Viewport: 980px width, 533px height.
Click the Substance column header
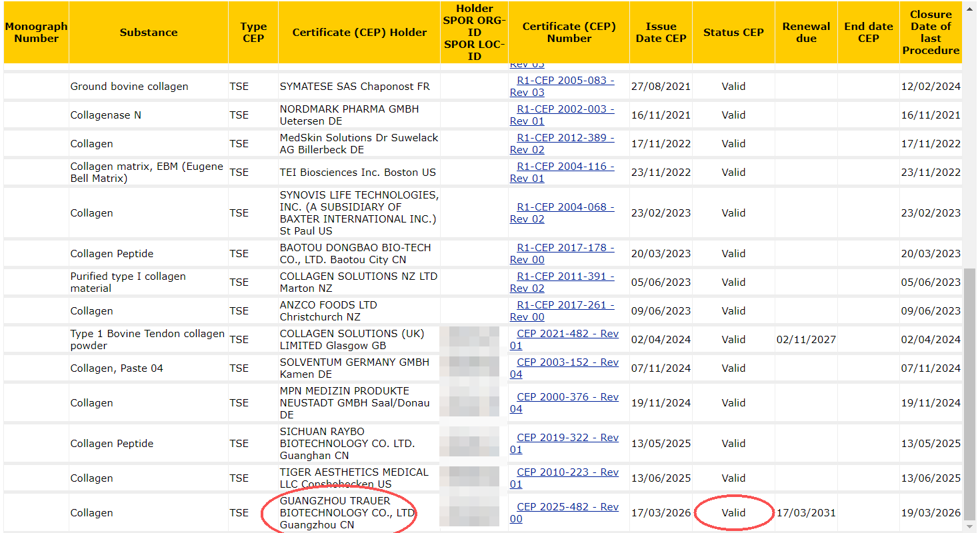(148, 33)
